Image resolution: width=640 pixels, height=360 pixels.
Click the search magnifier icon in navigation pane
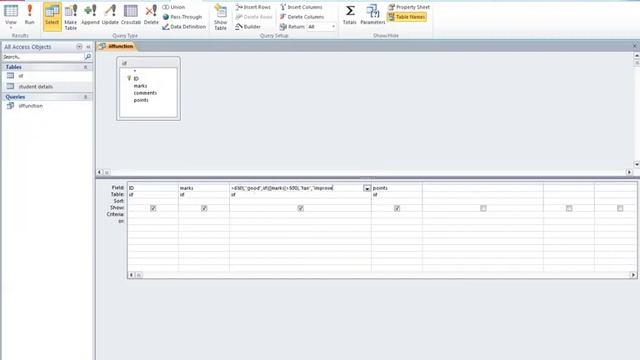88,57
